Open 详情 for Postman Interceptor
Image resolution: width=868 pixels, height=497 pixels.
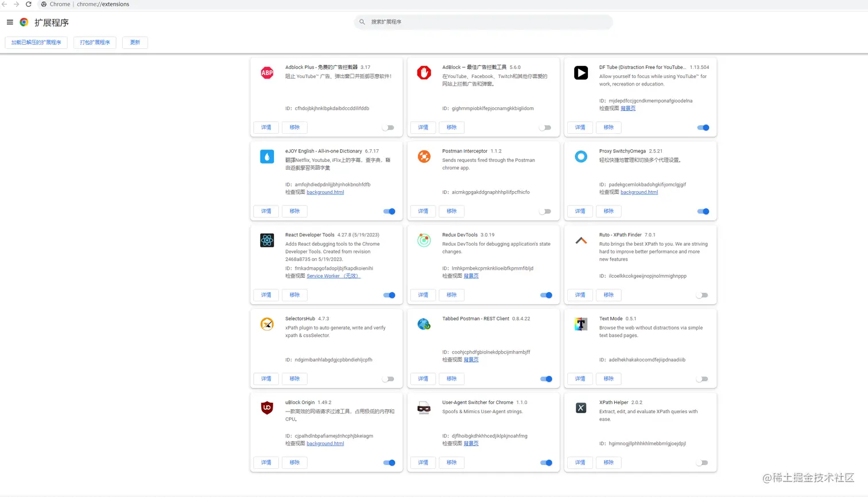pos(423,211)
